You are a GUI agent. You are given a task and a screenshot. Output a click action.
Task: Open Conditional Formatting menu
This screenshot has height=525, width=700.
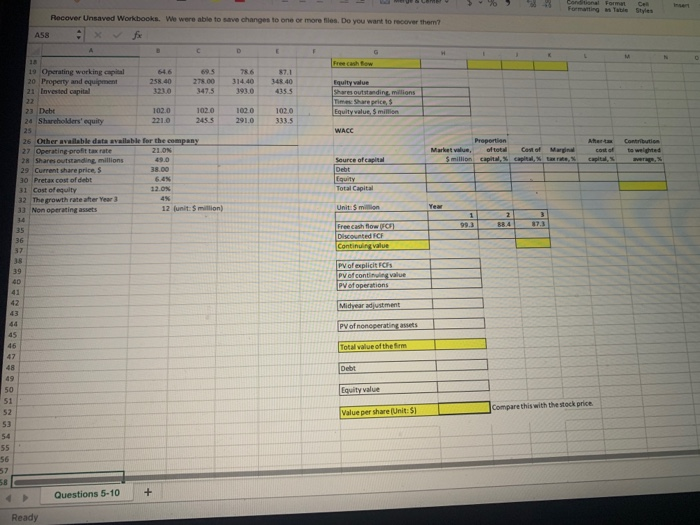coord(583,6)
